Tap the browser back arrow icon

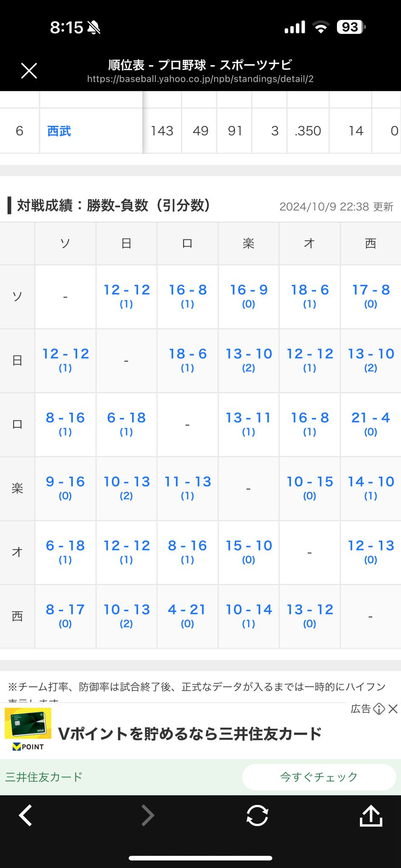pyautogui.click(x=26, y=815)
